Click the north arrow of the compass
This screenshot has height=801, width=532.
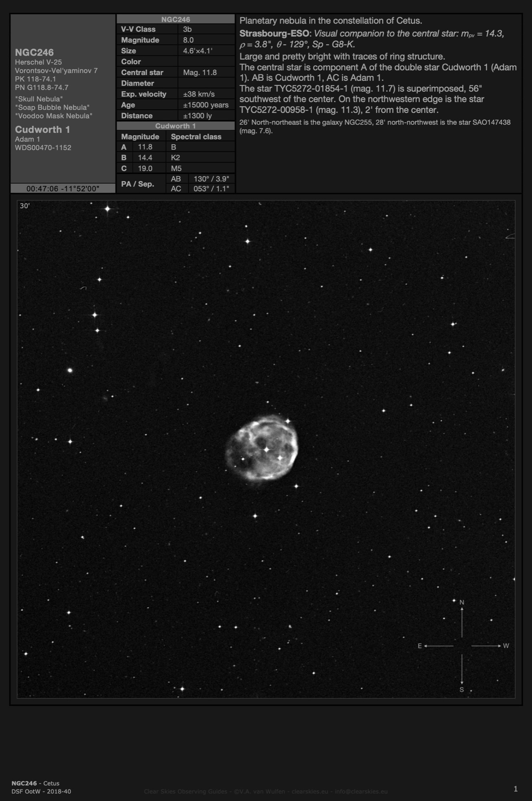pyautogui.click(x=462, y=621)
